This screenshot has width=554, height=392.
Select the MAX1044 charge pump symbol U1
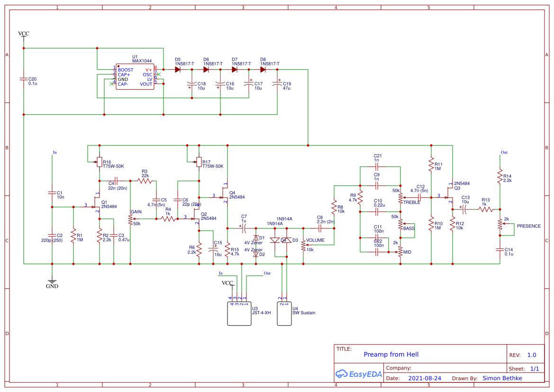134,77
